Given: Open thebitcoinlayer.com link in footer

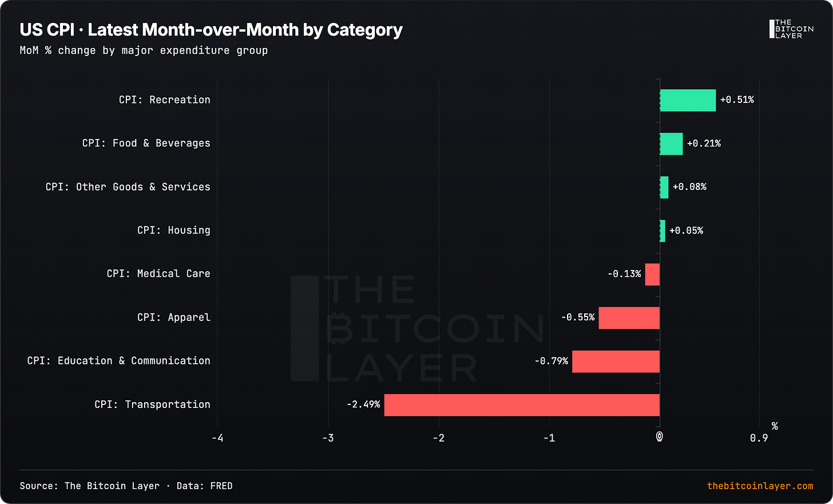Looking at the screenshot, I should [760, 486].
